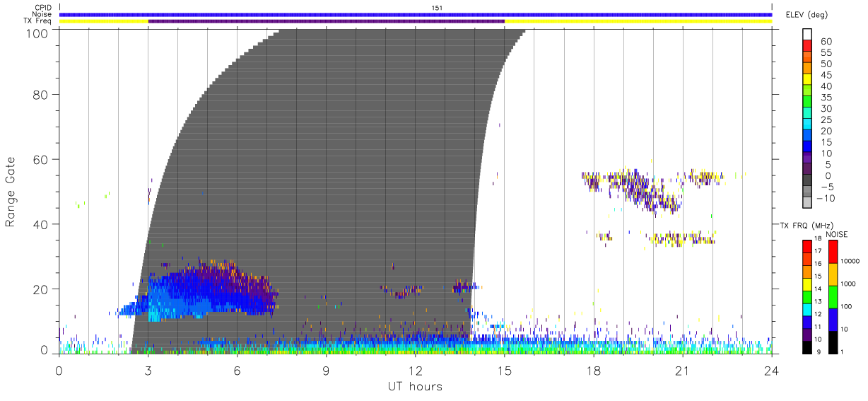
Task: Click UT hours tick label '6'
Action: (x=237, y=370)
